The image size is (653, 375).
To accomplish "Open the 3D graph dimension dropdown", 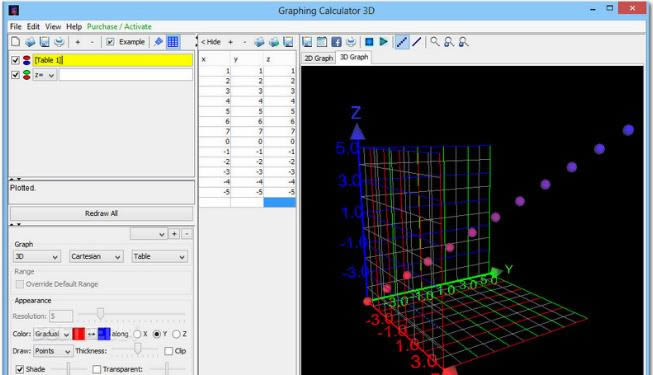I will coord(37,257).
